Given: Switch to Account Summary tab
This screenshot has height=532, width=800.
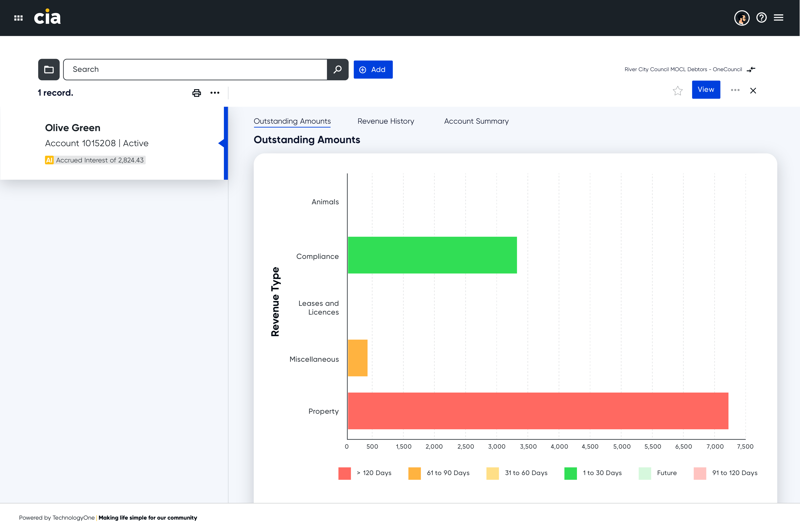Looking at the screenshot, I should (x=476, y=121).
